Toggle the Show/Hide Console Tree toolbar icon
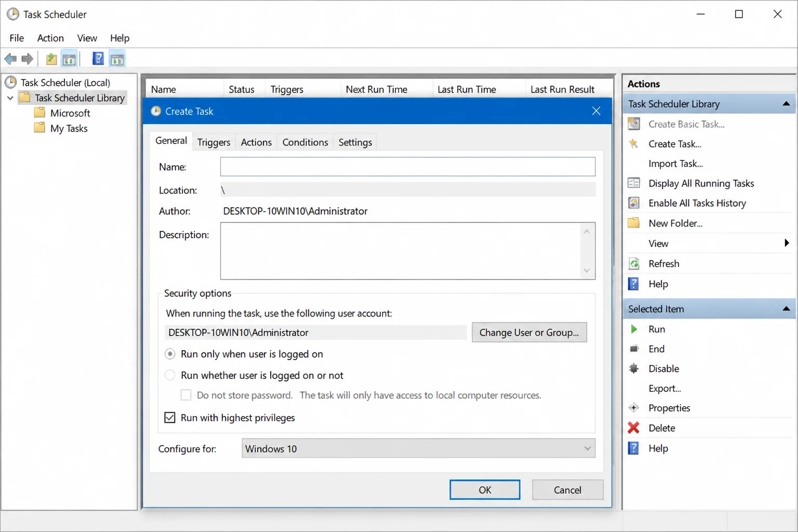Viewport: 798px width, 532px height. click(69, 59)
